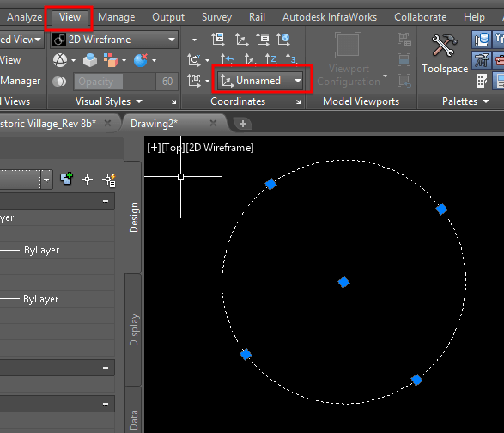Open the 2D Wireframe visual style dropdown
The height and width of the screenshot is (433, 504).
tap(114, 40)
